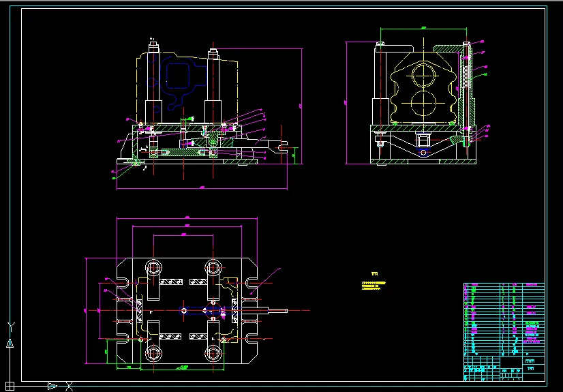Pick the lower-right clamp circle in top view
The image size is (563, 392).
pyautogui.click(x=213, y=353)
